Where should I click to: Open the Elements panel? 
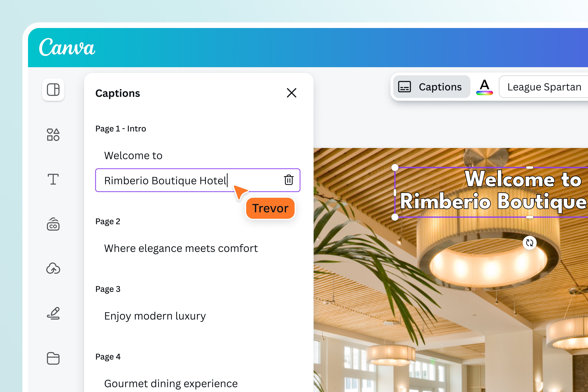point(53,135)
